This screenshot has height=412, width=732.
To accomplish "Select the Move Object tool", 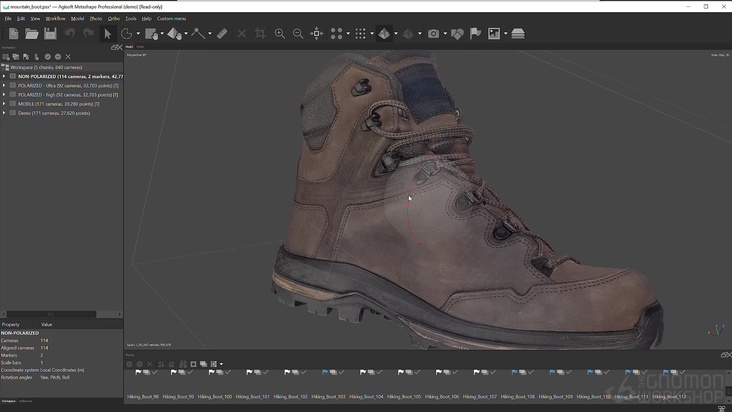I will click(174, 34).
